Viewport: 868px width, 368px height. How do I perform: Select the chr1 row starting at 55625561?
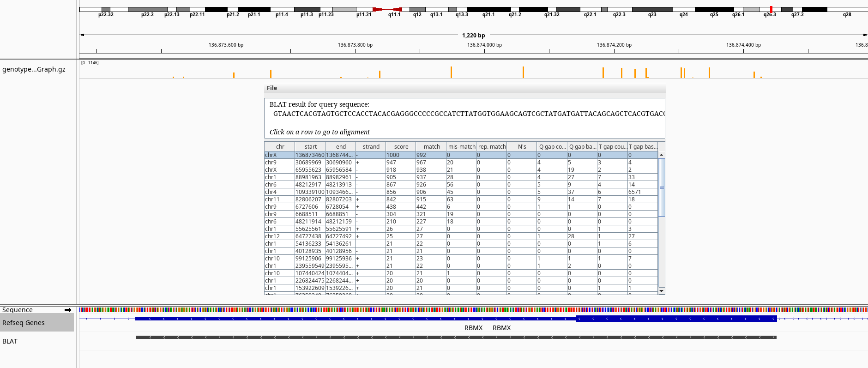[461, 229]
